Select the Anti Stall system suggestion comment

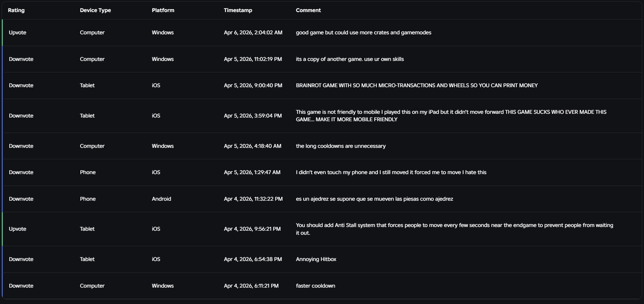[454, 229]
